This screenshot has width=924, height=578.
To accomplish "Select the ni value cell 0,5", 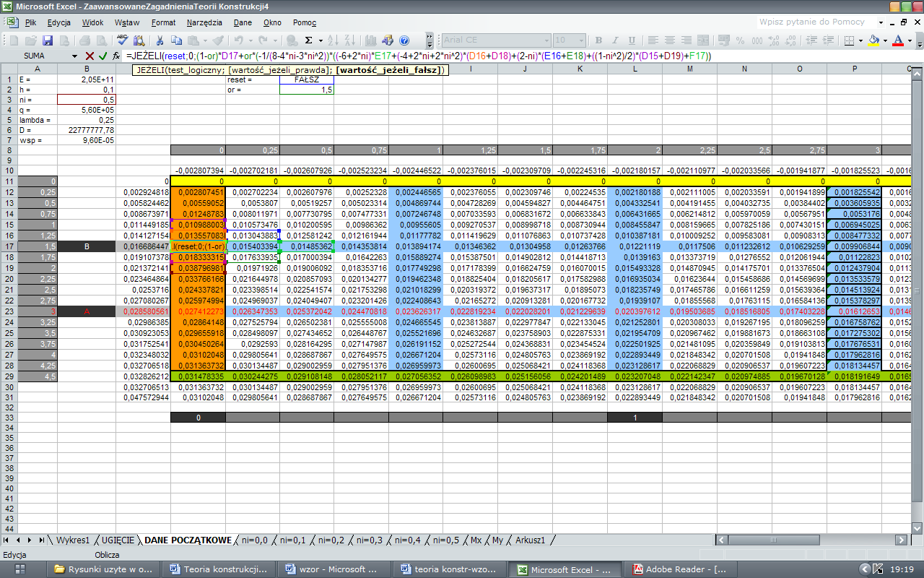I will point(87,100).
